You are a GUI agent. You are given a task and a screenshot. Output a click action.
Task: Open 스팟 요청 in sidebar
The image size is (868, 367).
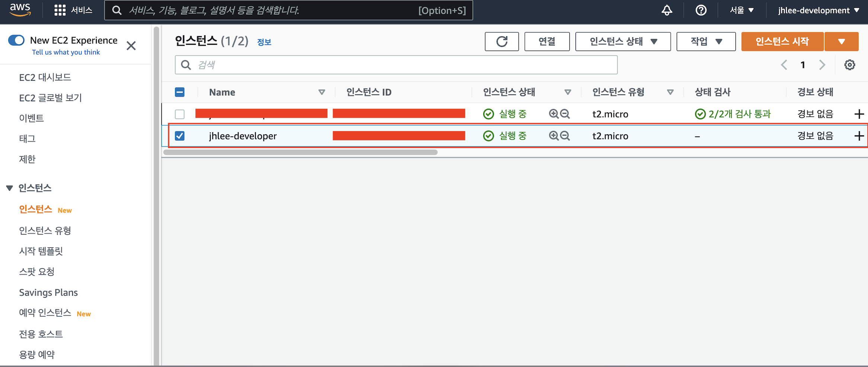click(x=37, y=271)
